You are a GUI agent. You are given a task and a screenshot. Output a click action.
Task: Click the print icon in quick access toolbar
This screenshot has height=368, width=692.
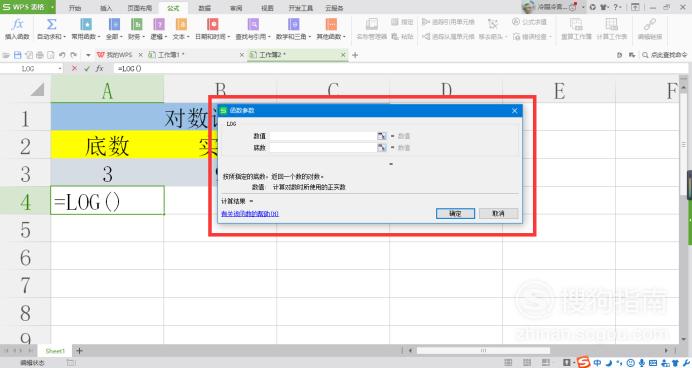(x=40, y=55)
